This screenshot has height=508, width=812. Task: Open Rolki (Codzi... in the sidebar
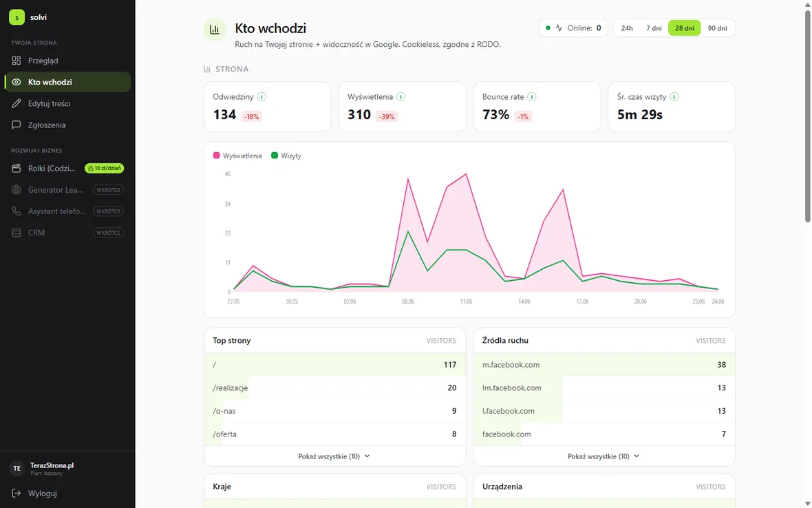67,168
